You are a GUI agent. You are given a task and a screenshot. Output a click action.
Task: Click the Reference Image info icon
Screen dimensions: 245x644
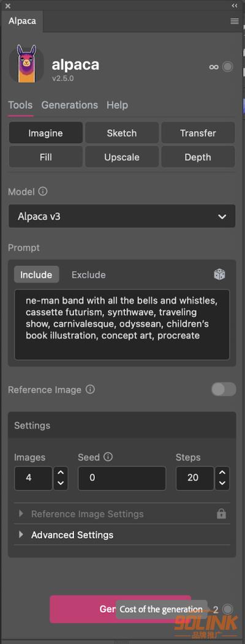[91, 389]
